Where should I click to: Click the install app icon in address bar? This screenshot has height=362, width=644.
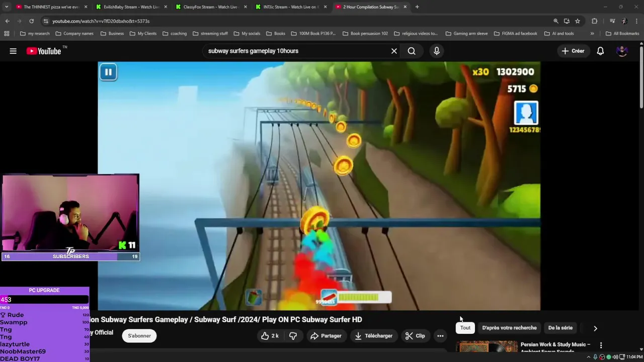[x=567, y=21]
